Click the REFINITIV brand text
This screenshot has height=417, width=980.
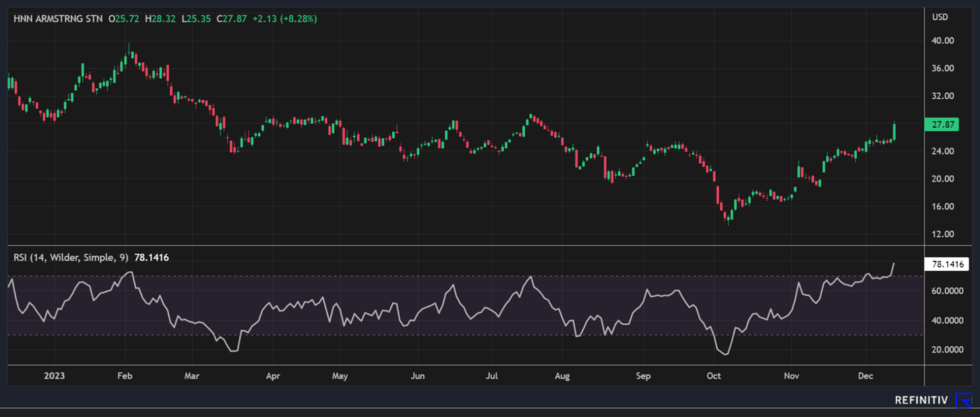coord(921,401)
